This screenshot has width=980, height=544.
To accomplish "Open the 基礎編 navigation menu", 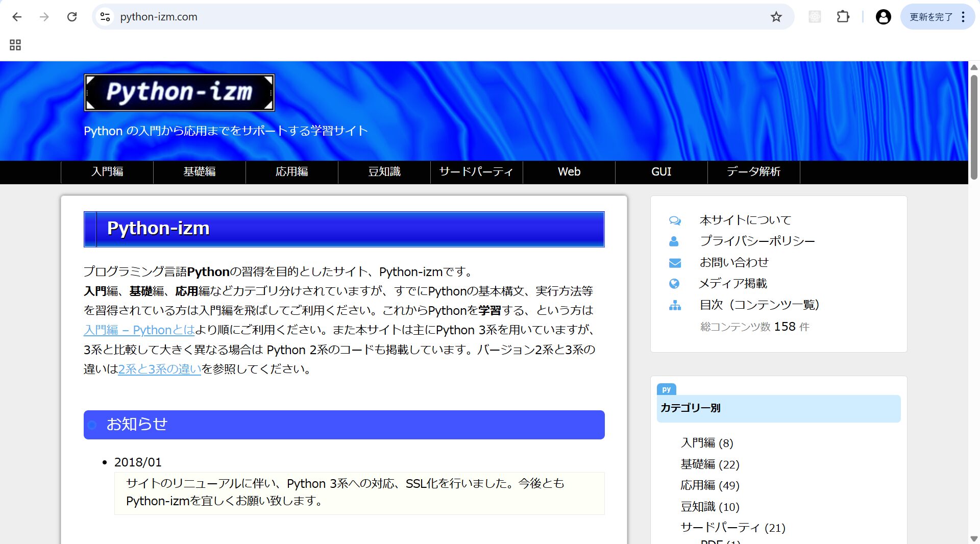I will tap(200, 172).
